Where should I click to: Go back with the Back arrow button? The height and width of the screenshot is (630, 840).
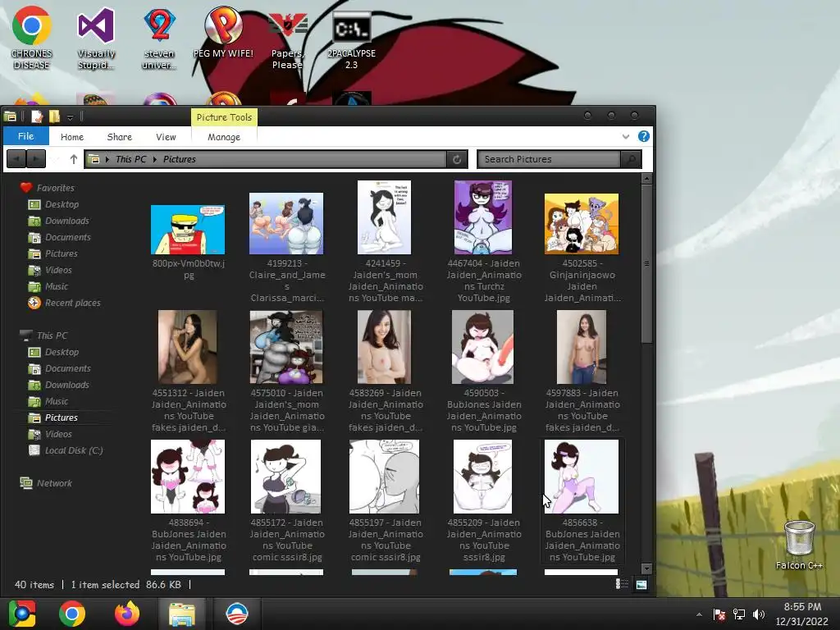click(16, 159)
